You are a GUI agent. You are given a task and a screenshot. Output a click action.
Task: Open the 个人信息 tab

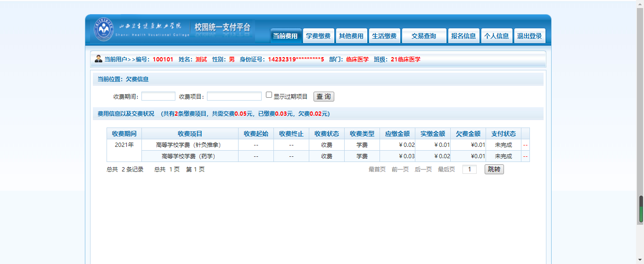[496, 36]
